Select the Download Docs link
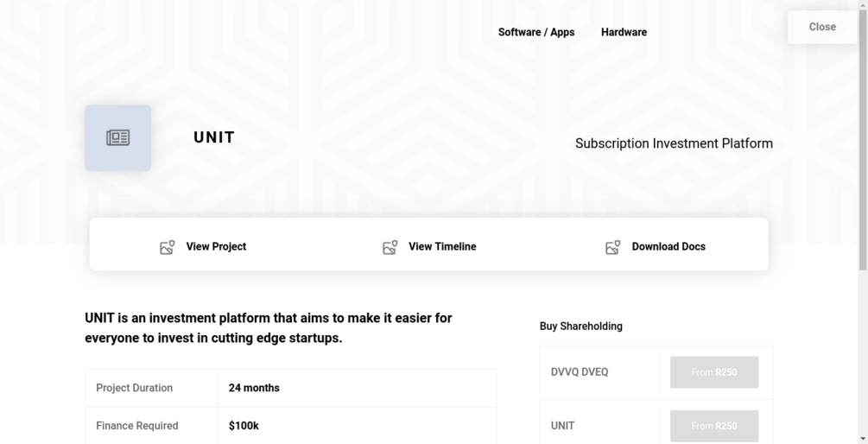This screenshot has width=868, height=444. tap(668, 247)
